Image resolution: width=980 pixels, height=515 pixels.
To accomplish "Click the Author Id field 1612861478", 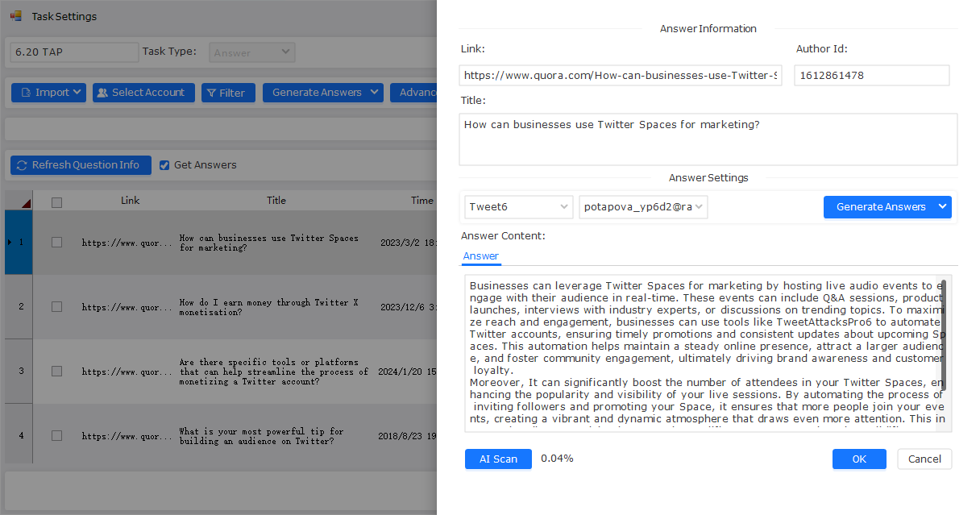I will 872,76.
